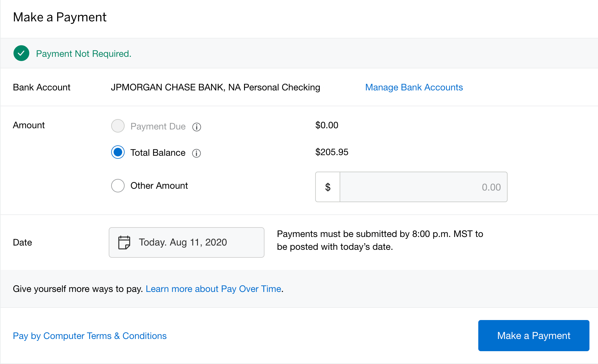Select the Payment Due radio option
Image resolution: width=598 pixels, height=364 pixels.
118,126
